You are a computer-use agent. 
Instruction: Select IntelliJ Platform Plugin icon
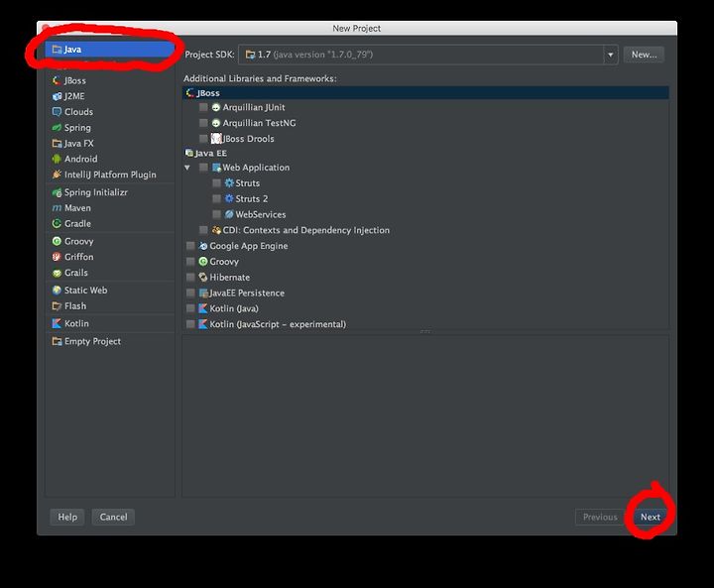[57, 175]
